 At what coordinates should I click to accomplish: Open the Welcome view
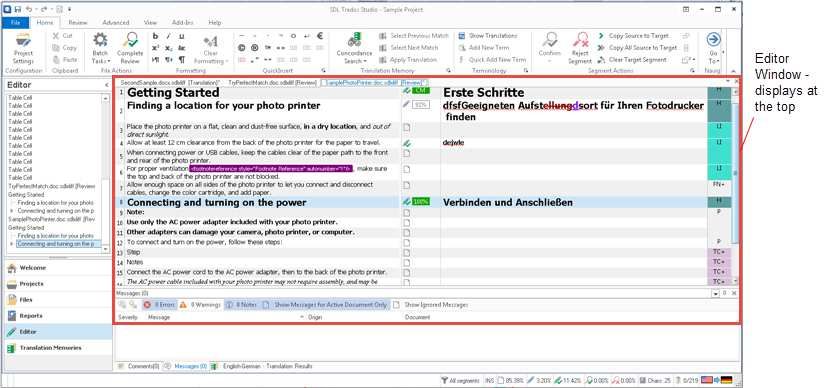coord(57,268)
